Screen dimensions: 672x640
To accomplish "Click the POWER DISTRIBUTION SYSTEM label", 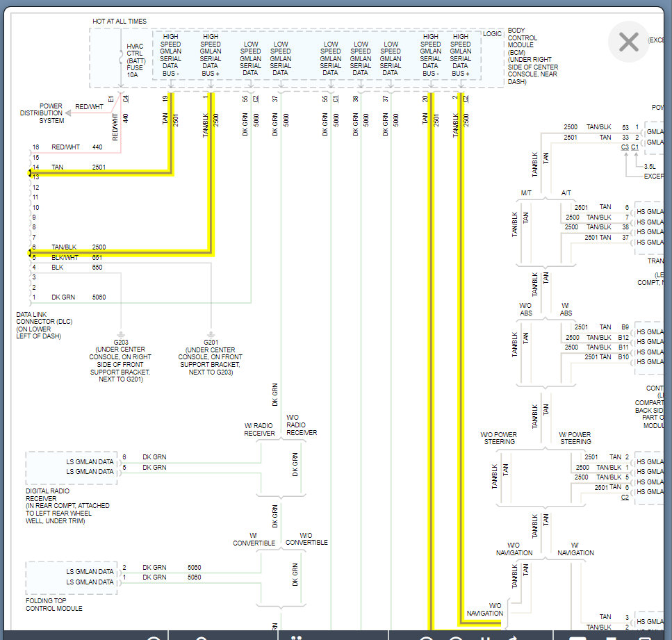I will (40, 113).
